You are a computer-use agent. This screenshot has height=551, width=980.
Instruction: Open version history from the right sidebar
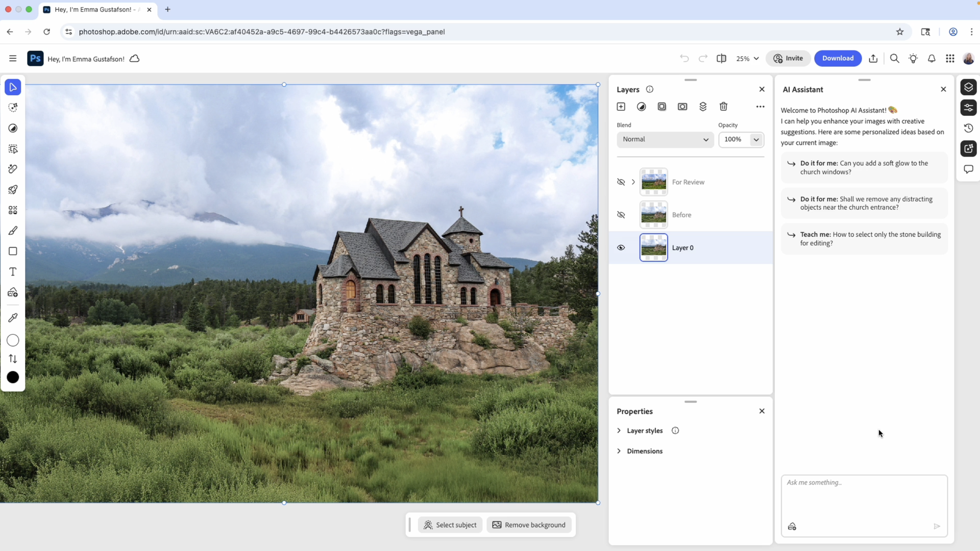tap(969, 128)
